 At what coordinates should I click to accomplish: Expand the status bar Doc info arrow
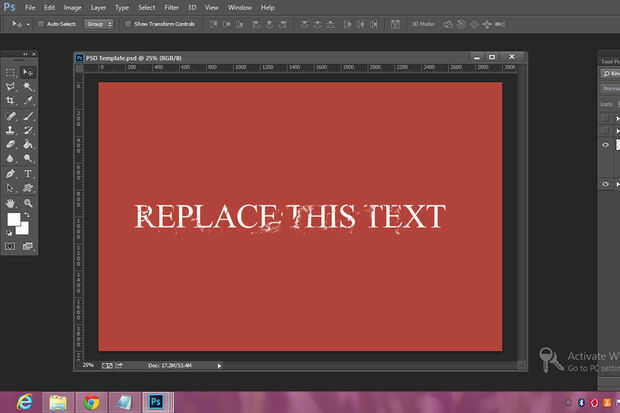[x=218, y=365]
